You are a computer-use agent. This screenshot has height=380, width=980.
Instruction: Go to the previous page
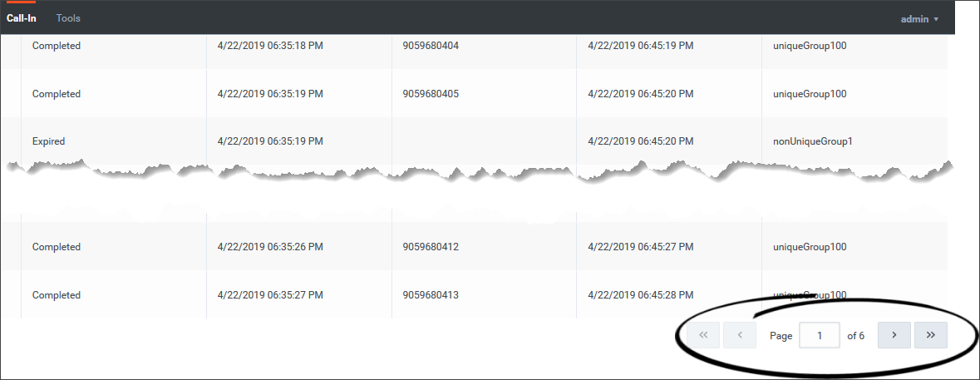click(x=740, y=335)
